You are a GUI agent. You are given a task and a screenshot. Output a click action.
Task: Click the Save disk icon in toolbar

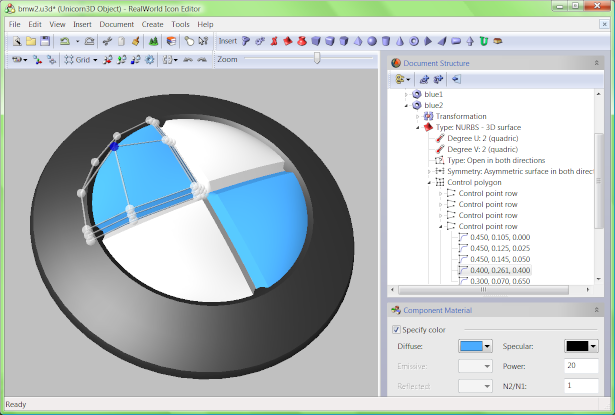pyautogui.click(x=46, y=42)
